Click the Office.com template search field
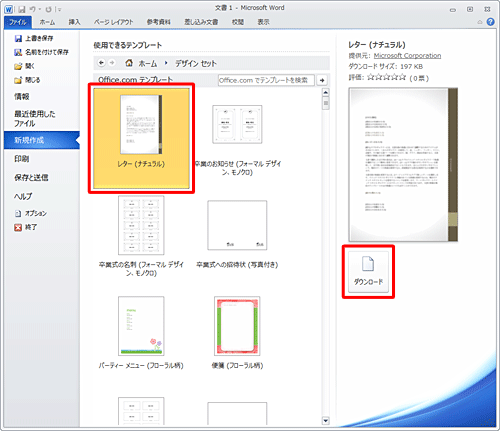This screenshot has width=500, height=431. click(x=266, y=80)
